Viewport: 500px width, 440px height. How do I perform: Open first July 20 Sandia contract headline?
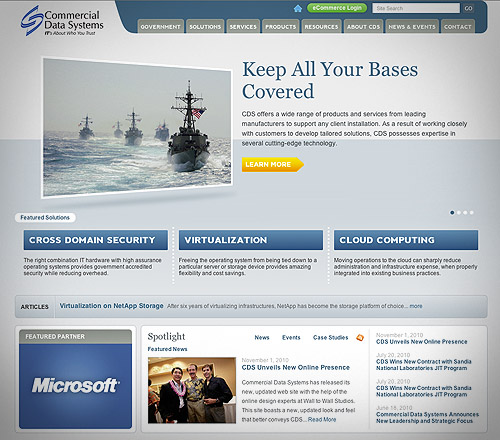[424, 365]
